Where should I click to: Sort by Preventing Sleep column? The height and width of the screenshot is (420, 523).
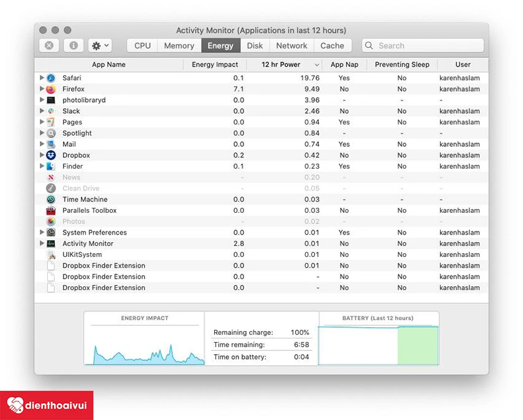pos(402,65)
